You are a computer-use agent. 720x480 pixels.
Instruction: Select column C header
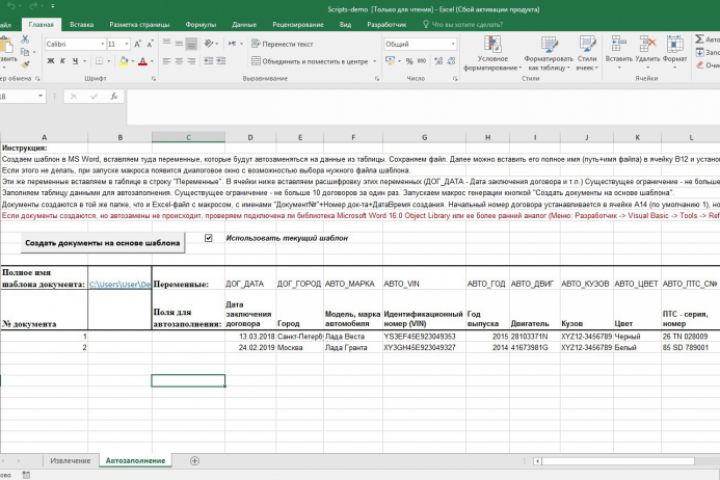pyautogui.click(x=188, y=137)
